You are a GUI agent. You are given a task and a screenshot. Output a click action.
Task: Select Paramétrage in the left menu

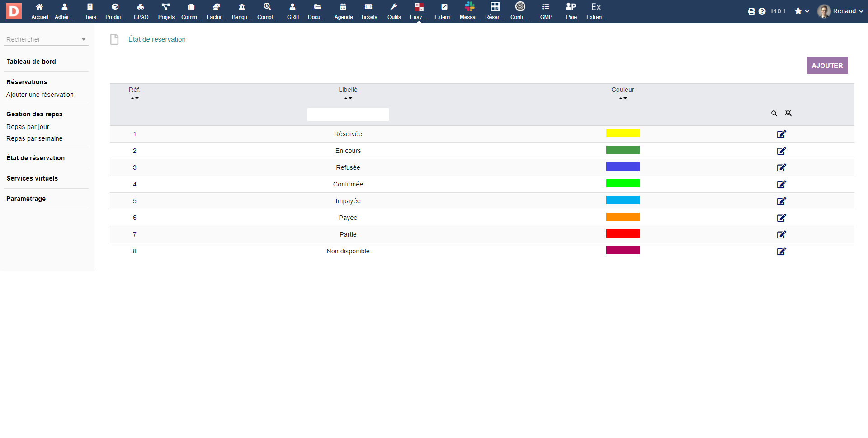[26, 199]
